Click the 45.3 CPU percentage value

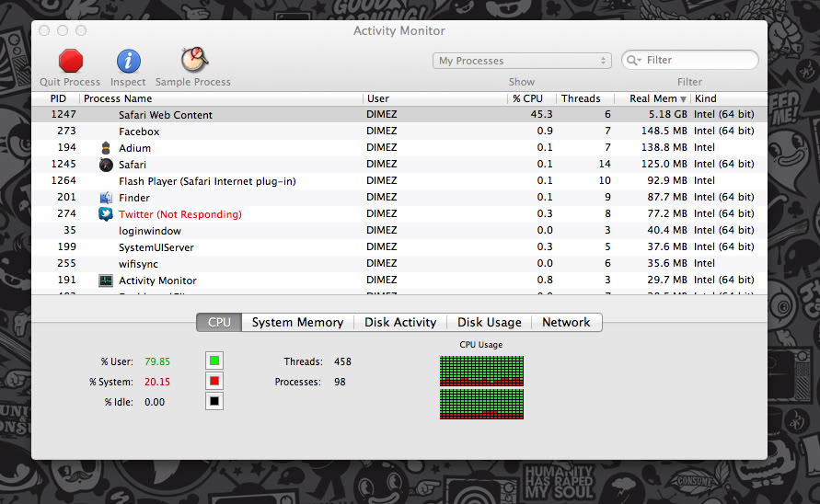[x=541, y=114]
